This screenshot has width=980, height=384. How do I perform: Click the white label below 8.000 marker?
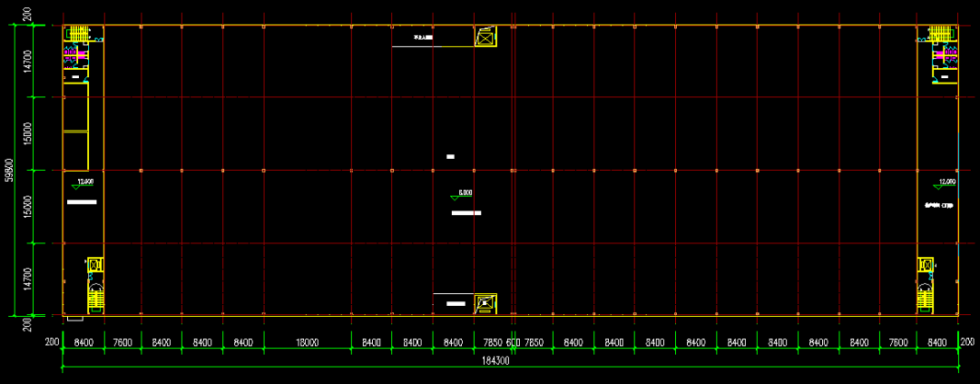point(466,213)
